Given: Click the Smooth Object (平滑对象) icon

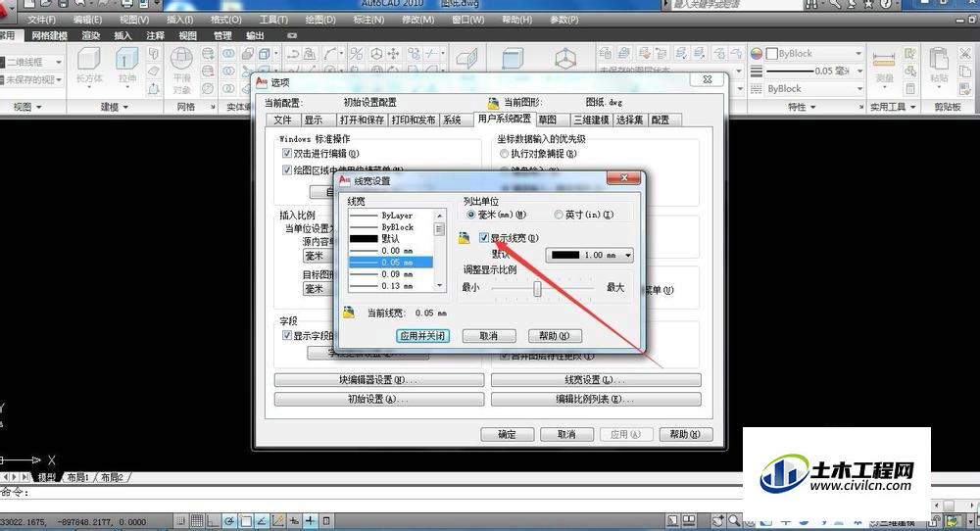Looking at the screenshot, I should [x=181, y=59].
